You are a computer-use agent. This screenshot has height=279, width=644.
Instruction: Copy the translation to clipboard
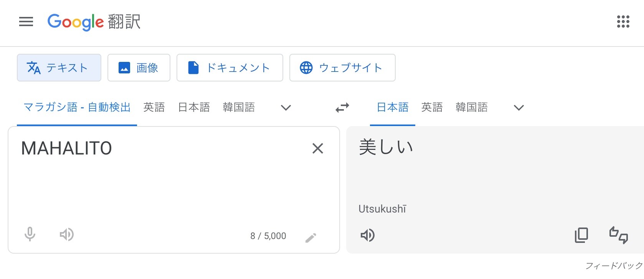pyautogui.click(x=581, y=235)
